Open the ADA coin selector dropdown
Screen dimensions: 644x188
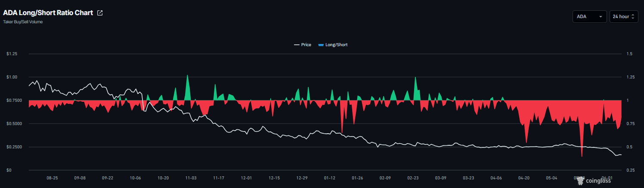pyautogui.click(x=589, y=16)
